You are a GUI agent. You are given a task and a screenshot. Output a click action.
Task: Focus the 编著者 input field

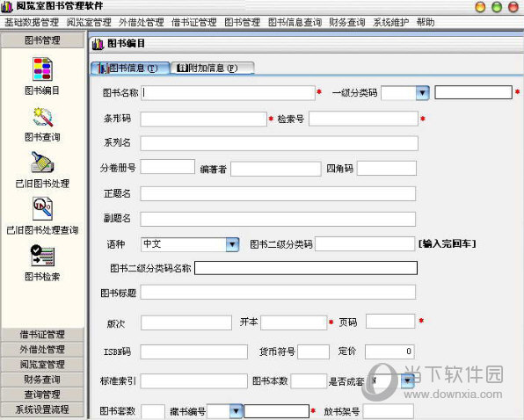coord(276,169)
